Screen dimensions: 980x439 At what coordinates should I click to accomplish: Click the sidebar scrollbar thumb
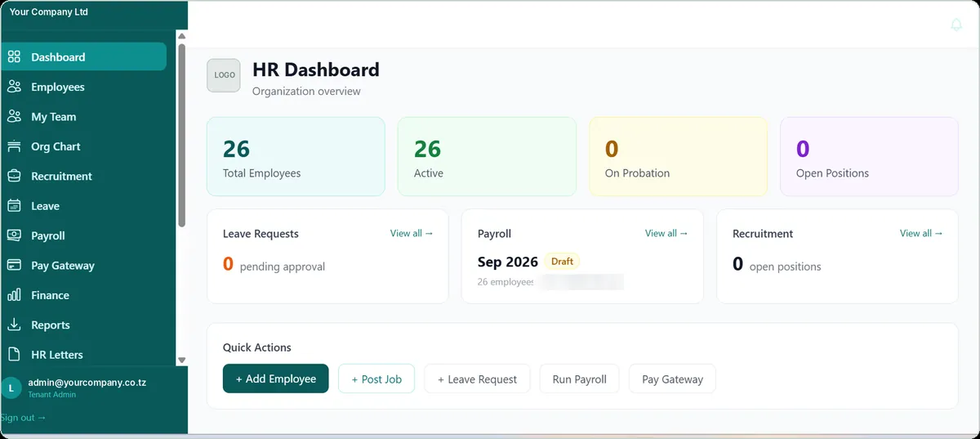(182, 135)
